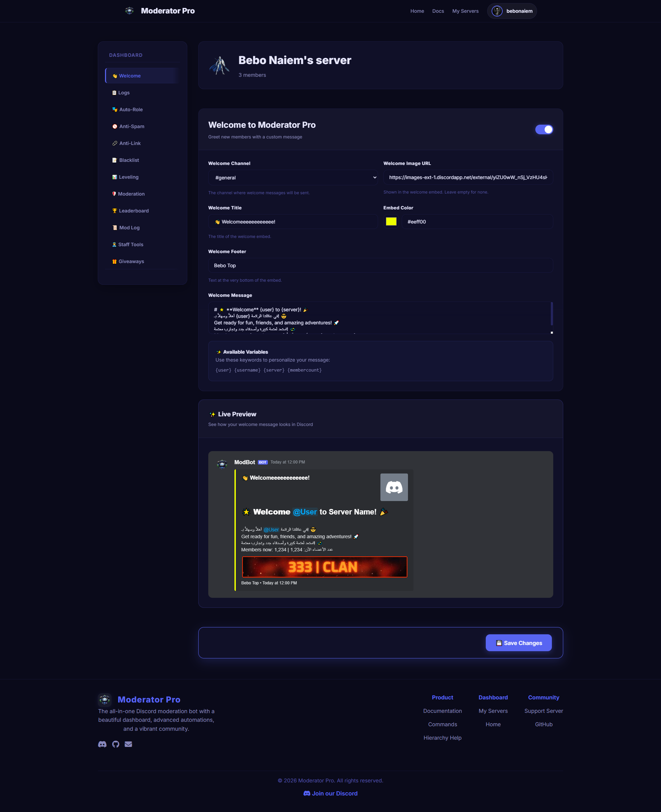The height and width of the screenshot is (812, 661).
Task: Click the email envelope icon in footer
Action: pos(128,744)
